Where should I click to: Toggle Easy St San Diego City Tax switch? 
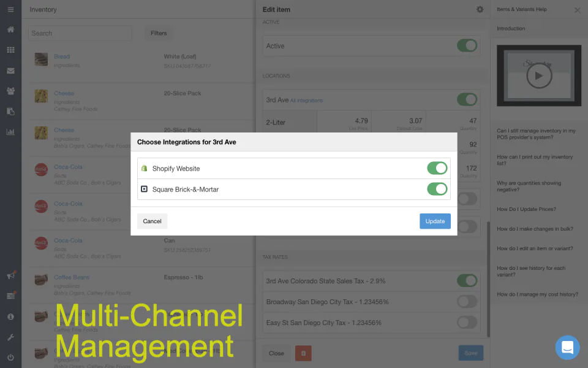click(467, 323)
